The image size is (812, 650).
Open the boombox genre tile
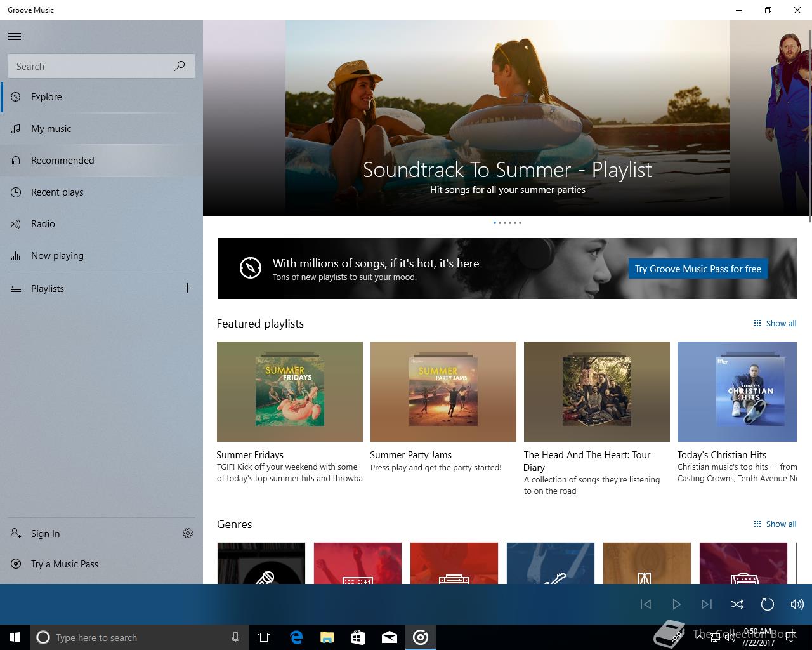coord(454,564)
